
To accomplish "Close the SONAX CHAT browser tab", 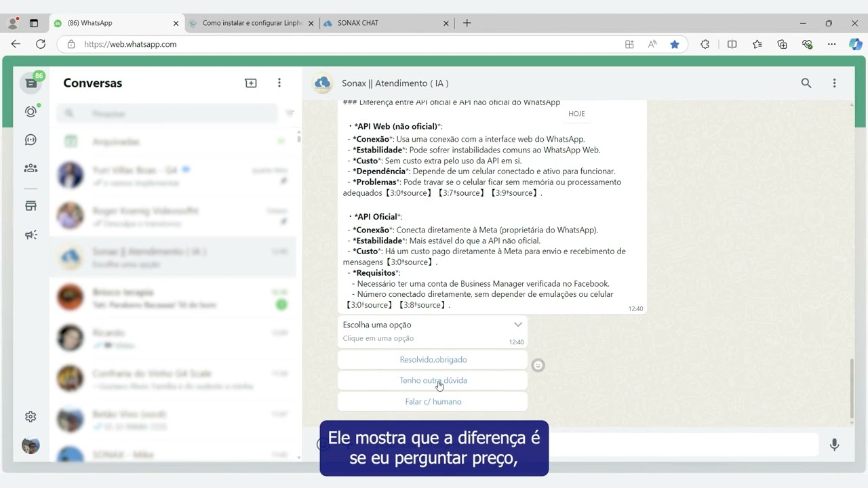I will point(446,23).
